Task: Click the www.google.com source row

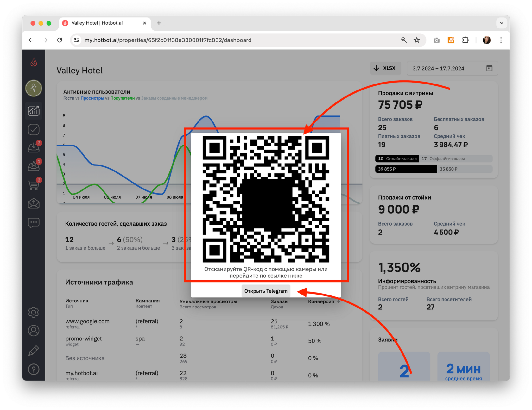Action: point(203,324)
